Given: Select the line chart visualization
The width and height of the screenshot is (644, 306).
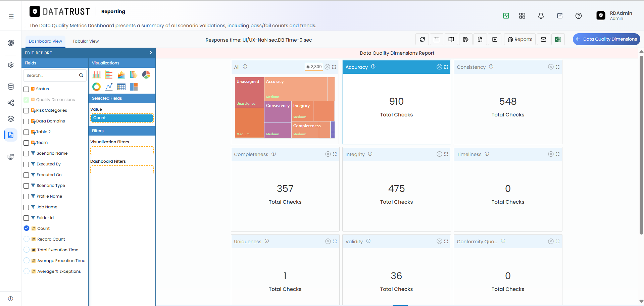Looking at the screenshot, I should click(x=109, y=87).
